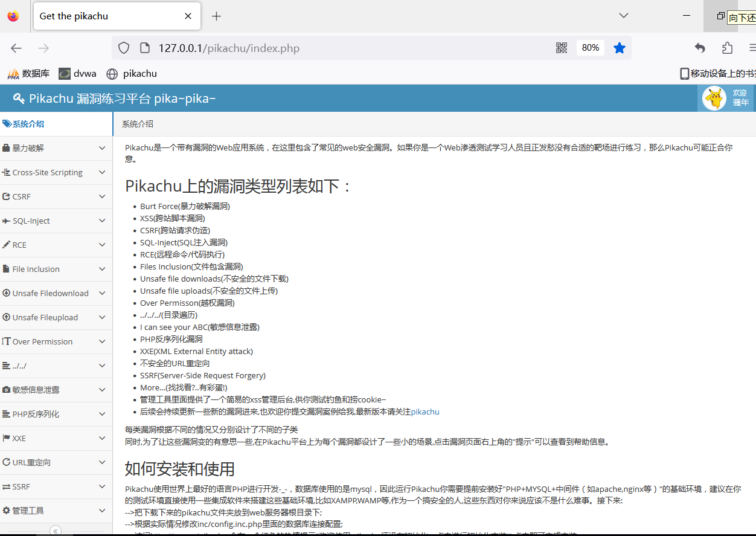Click the Unsafe Fileupload upload icon
This screenshot has height=536, width=756.
6,317
